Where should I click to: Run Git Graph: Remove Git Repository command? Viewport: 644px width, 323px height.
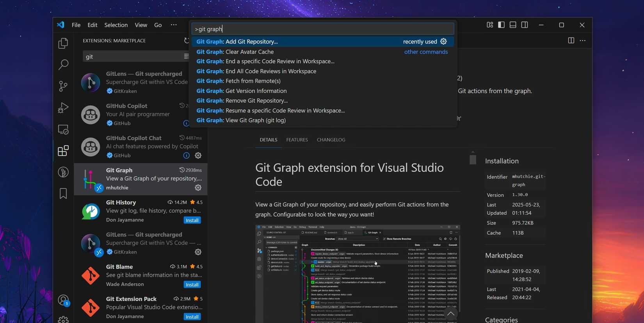(x=322, y=100)
